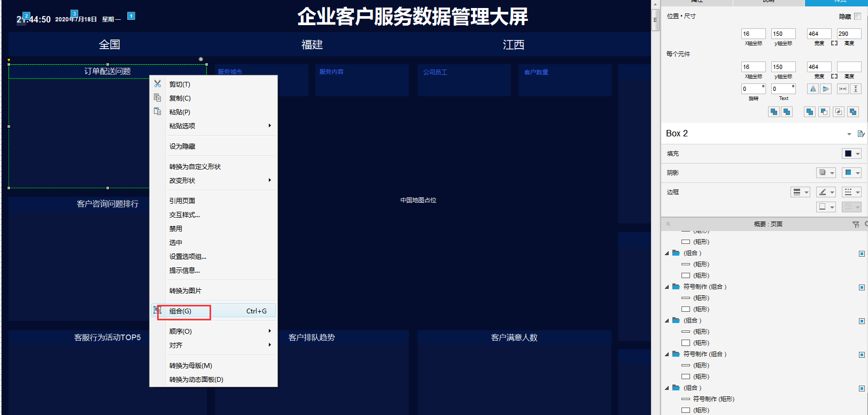Select the 客户满意人数 panel title
Screen dimensions: 868x415
tap(514, 337)
